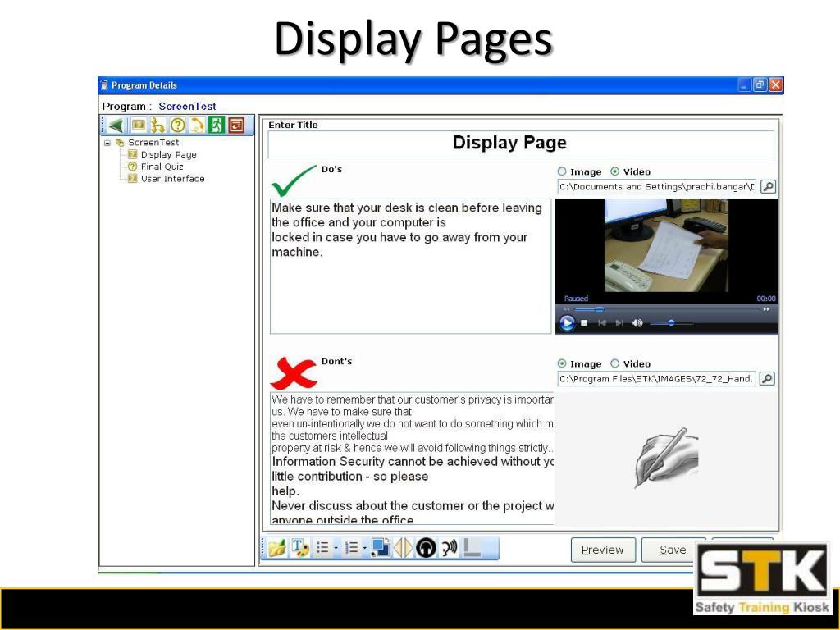Select the Image radio in Dont's section
840x630 pixels.
pos(562,363)
